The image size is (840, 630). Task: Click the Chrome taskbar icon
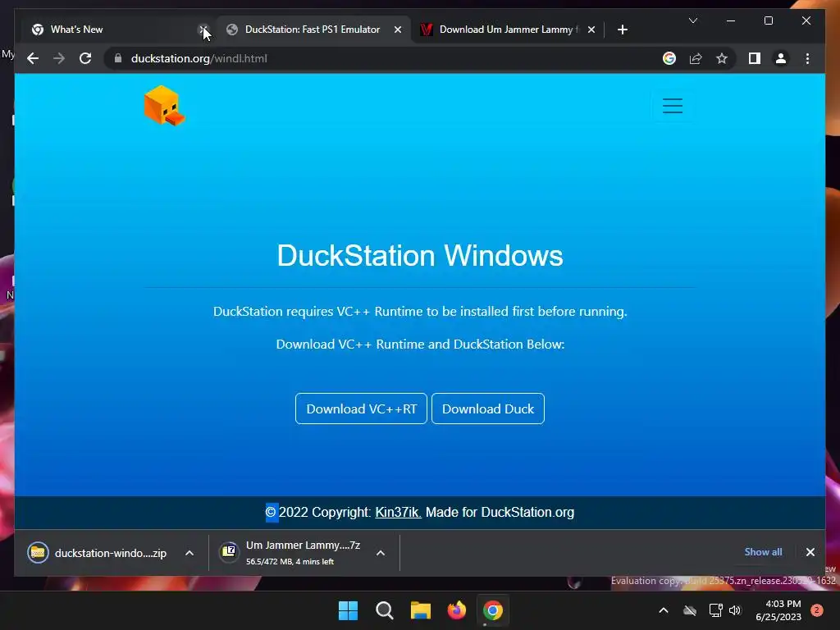pos(493,610)
